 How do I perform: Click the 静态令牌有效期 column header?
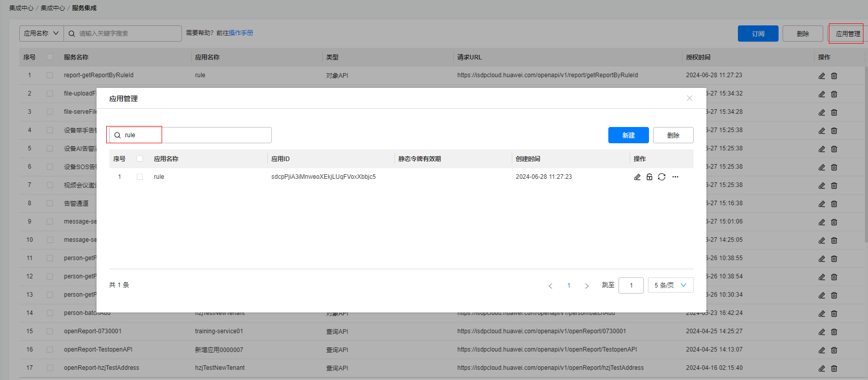(x=420, y=159)
